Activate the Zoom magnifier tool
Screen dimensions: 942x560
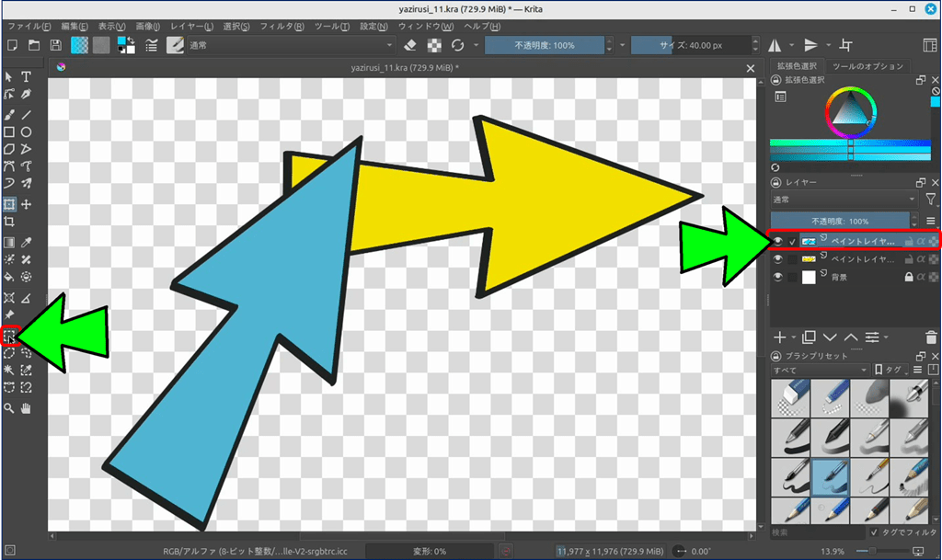tap(9, 407)
